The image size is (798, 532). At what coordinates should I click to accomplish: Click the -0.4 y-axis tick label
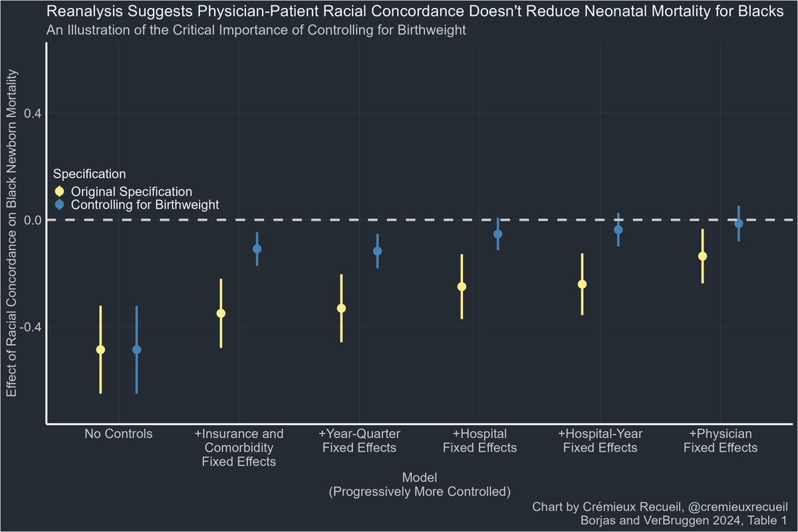(x=31, y=327)
